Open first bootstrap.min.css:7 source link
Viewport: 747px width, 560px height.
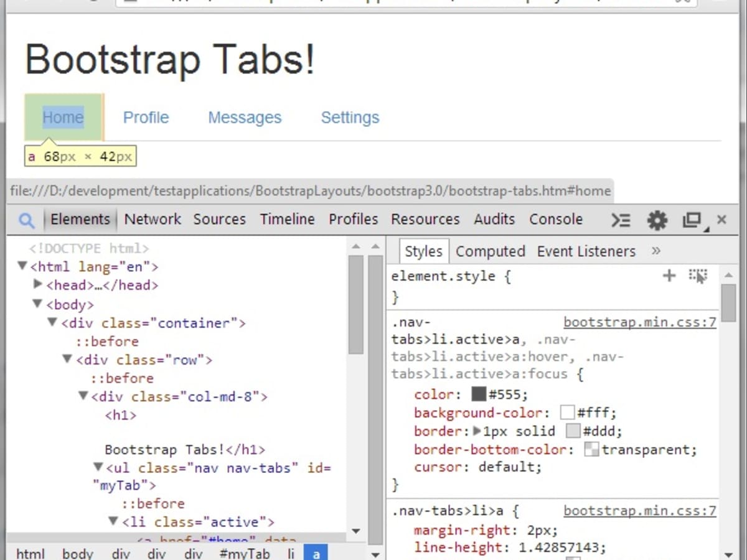(640, 322)
